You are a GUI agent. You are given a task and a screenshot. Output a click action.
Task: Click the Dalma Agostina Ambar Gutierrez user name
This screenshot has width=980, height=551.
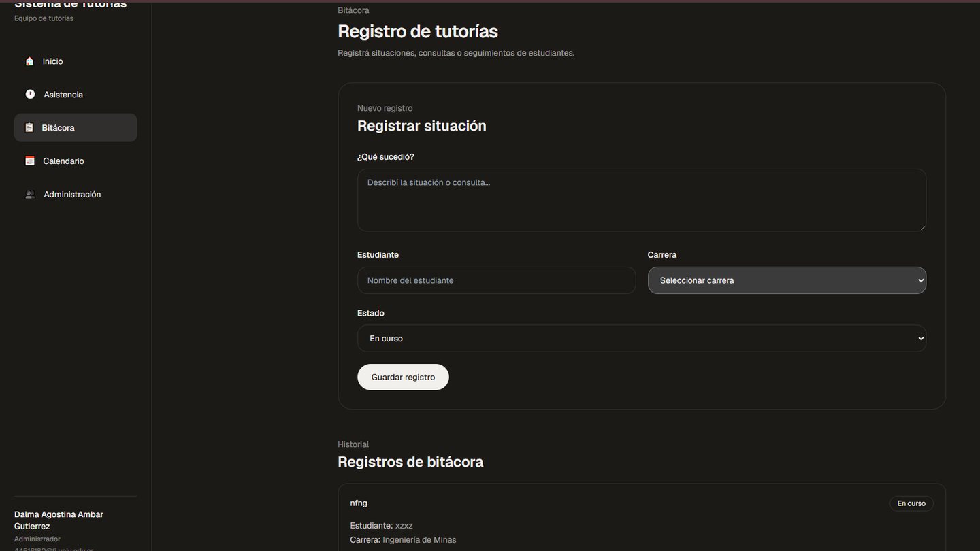(x=59, y=520)
